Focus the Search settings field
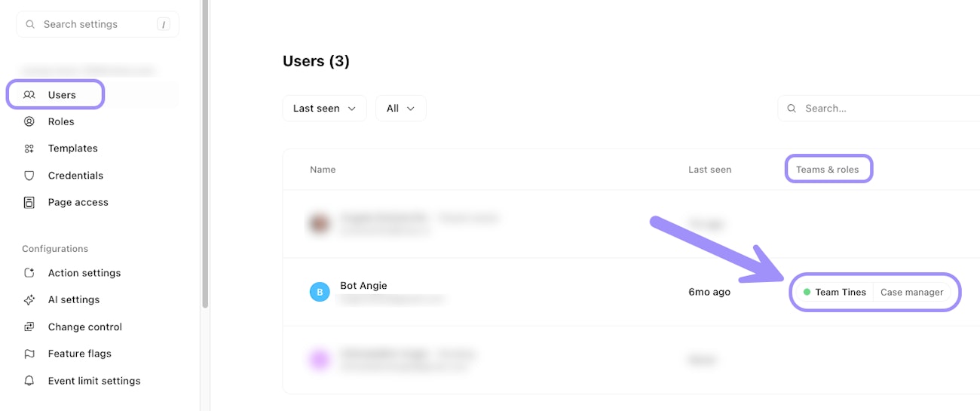980x411 pixels. 98,24
